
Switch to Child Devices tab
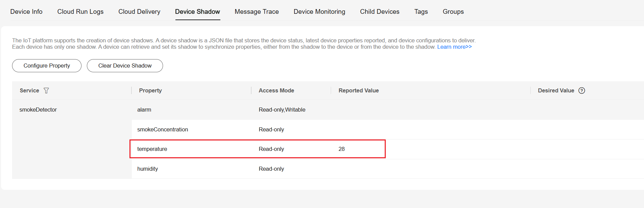(x=380, y=12)
